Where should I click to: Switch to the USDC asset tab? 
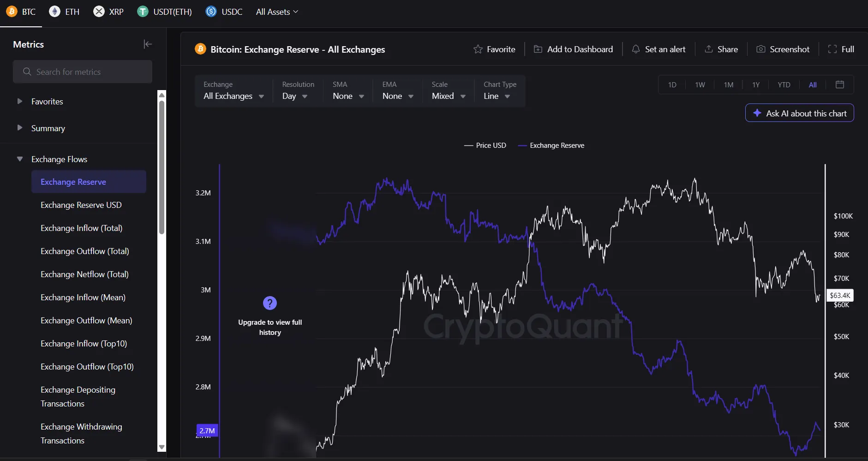point(224,12)
